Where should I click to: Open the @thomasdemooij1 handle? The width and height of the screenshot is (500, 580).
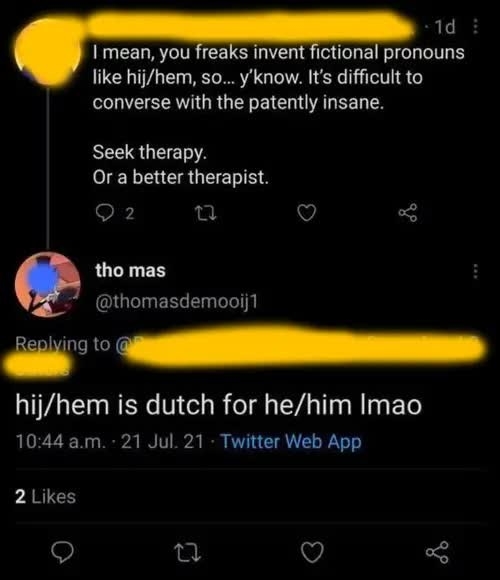[x=176, y=302]
